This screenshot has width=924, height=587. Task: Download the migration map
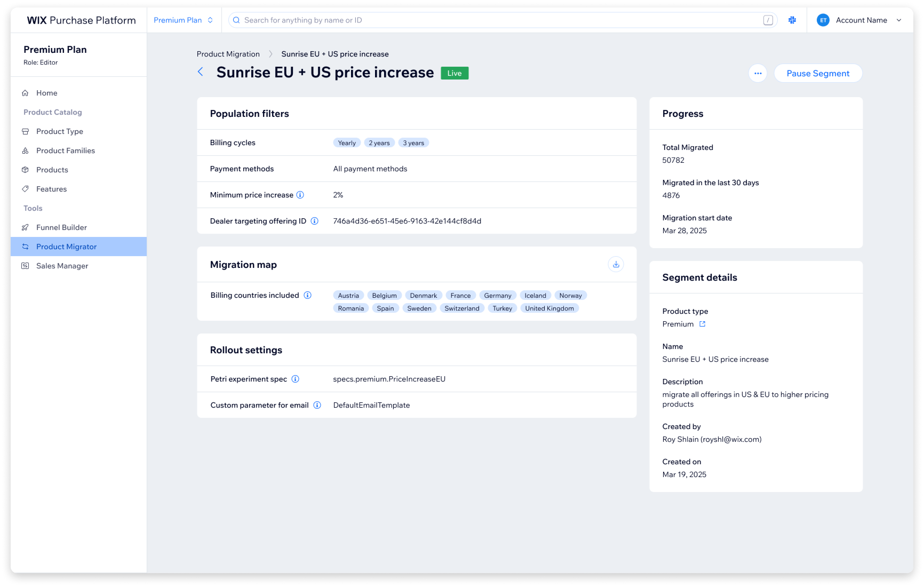tap(615, 264)
